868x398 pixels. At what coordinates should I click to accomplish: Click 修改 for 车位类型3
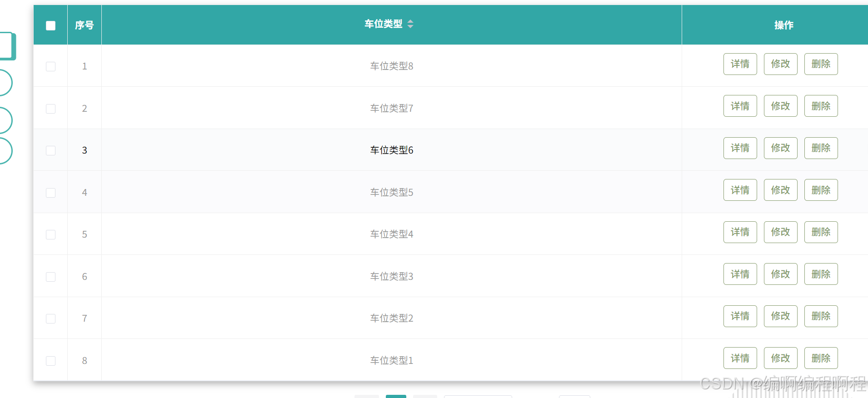[780, 274]
